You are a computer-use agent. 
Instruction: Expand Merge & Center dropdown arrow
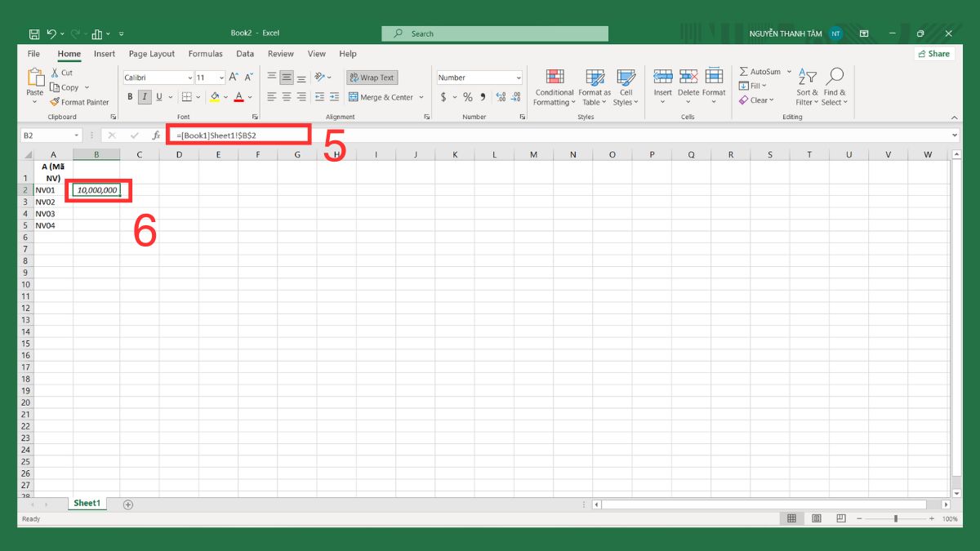coord(421,96)
